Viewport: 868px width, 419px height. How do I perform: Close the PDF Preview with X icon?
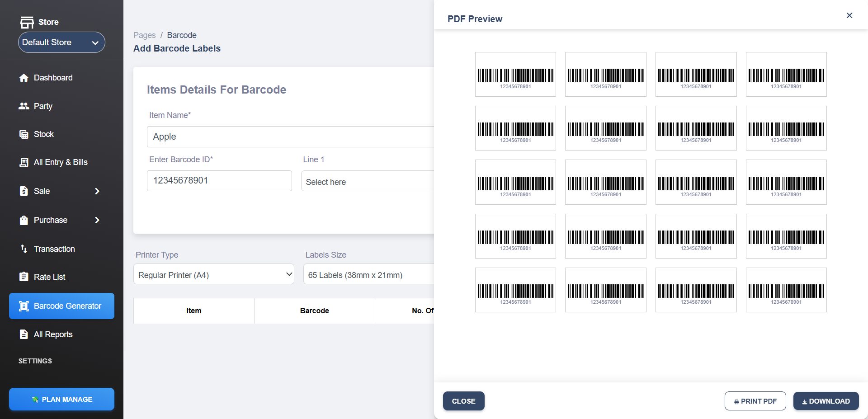click(849, 15)
